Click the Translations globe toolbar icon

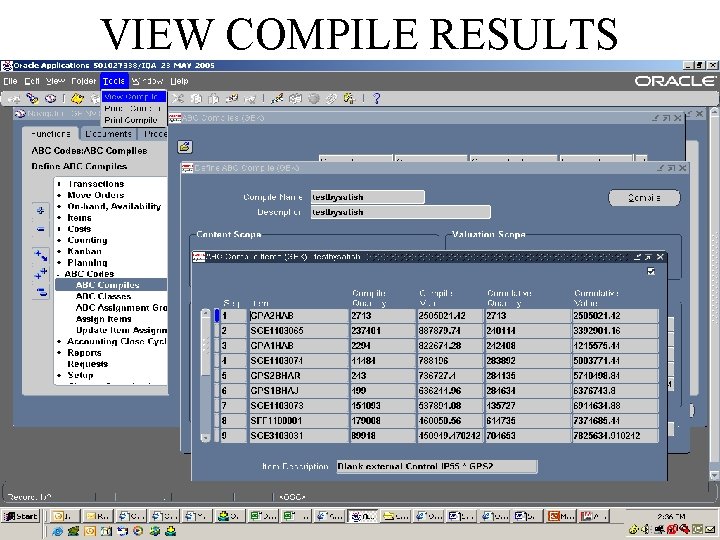tap(313, 98)
